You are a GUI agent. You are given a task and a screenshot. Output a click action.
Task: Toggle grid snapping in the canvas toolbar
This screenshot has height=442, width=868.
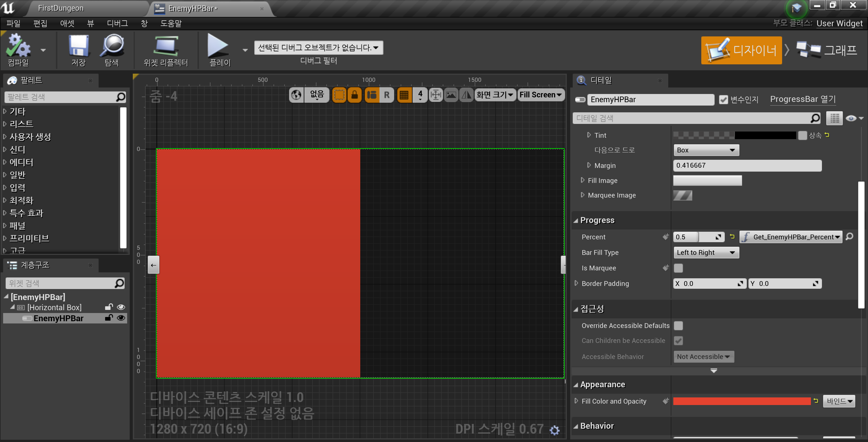[x=404, y=95]
